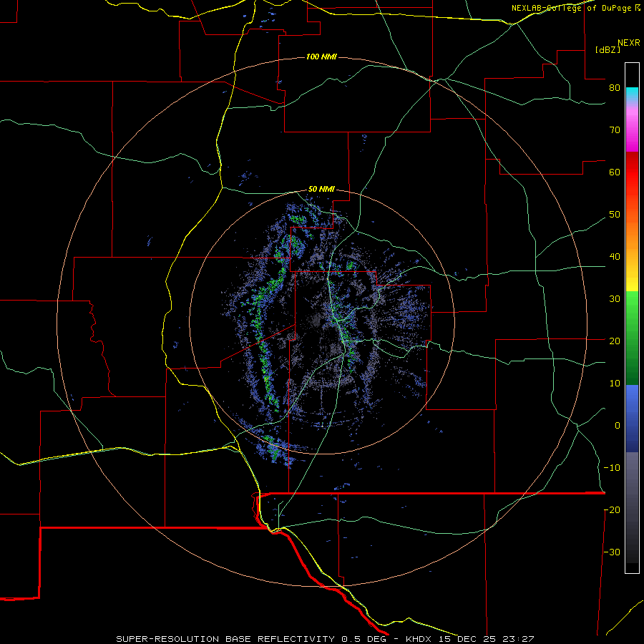Click the 20 dBZ scale value

tap(615, 341)
